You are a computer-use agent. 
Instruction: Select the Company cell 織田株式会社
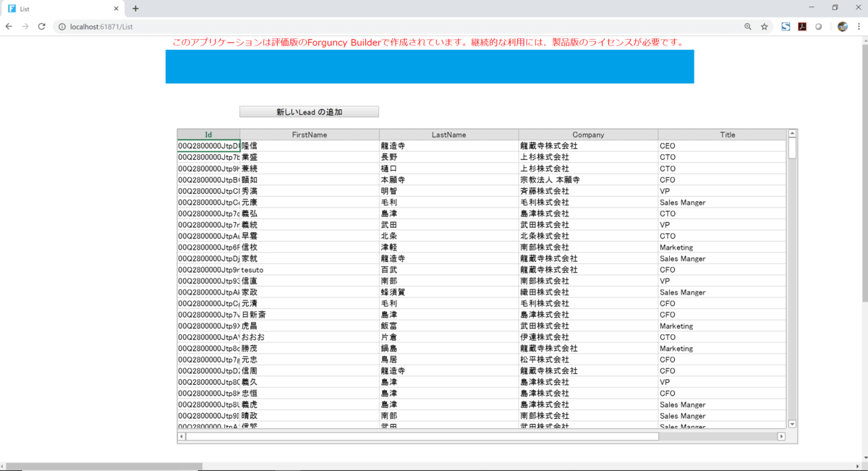(588, 292)
